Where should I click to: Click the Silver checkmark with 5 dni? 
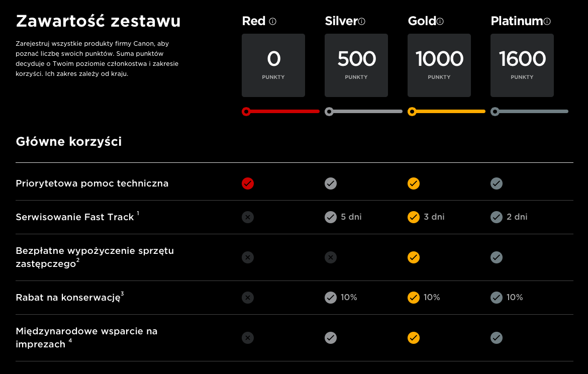(x=330, y=217)
